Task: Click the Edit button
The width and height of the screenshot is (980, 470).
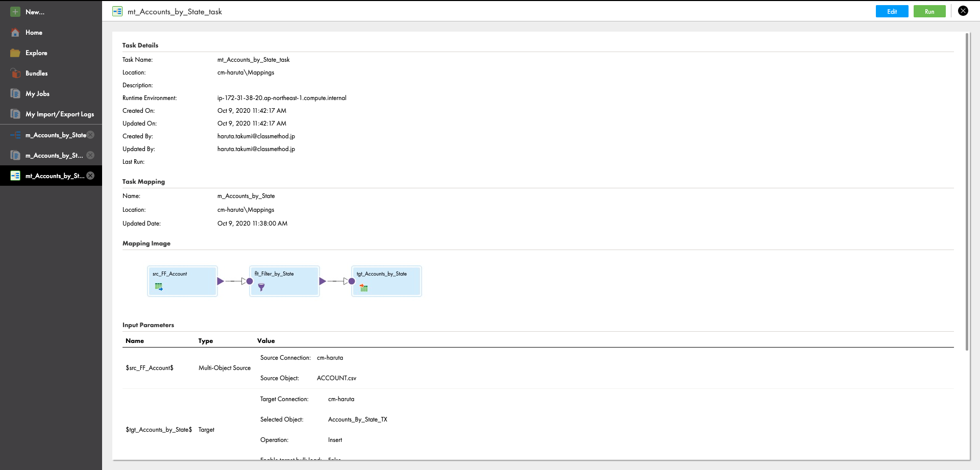Action: click(x=892, y=11)
